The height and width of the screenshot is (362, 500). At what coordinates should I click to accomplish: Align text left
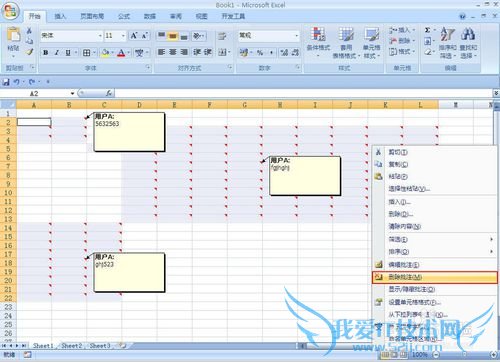tap(162, 52)
